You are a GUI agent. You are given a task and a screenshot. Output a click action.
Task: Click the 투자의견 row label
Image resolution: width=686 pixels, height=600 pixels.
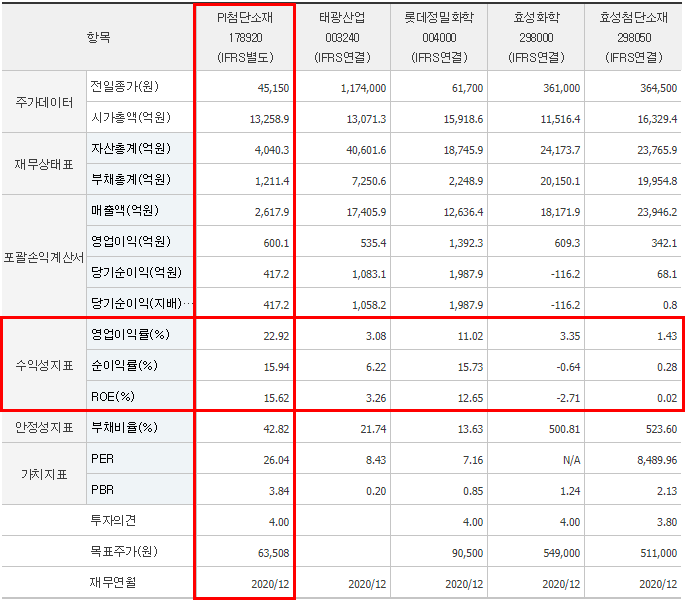point(113,520)
